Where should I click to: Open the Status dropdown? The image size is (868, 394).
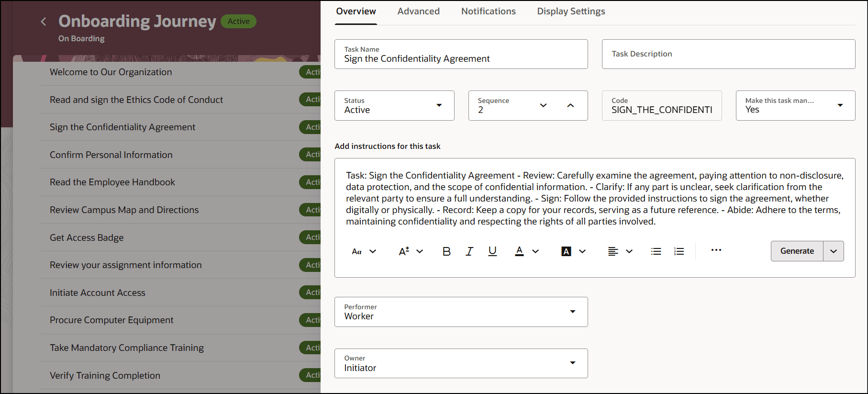[x=394, y=105]
